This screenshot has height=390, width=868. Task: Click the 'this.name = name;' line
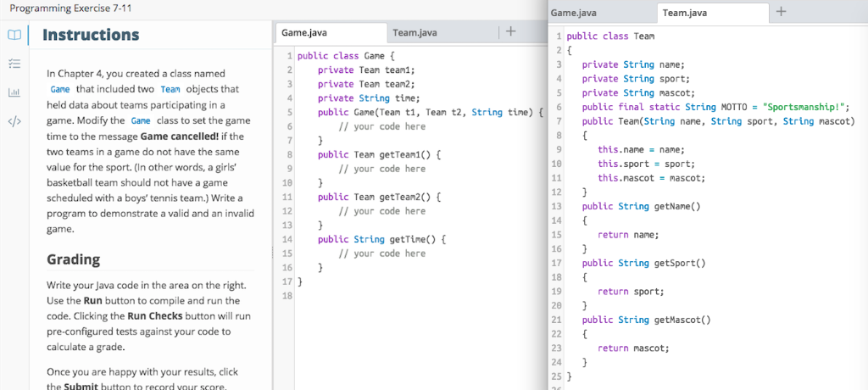(641, 149)
